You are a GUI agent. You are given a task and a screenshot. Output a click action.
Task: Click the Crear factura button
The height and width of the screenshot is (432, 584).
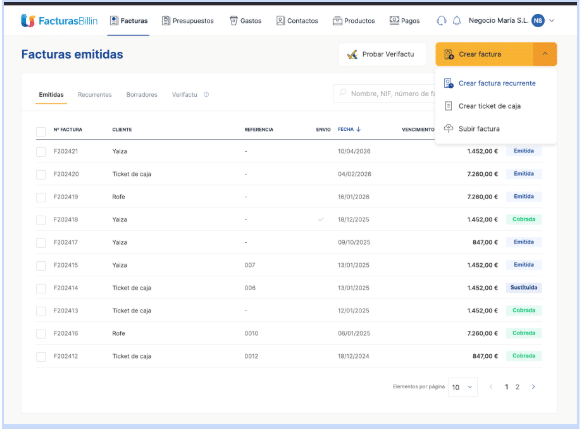coord(484,54)
